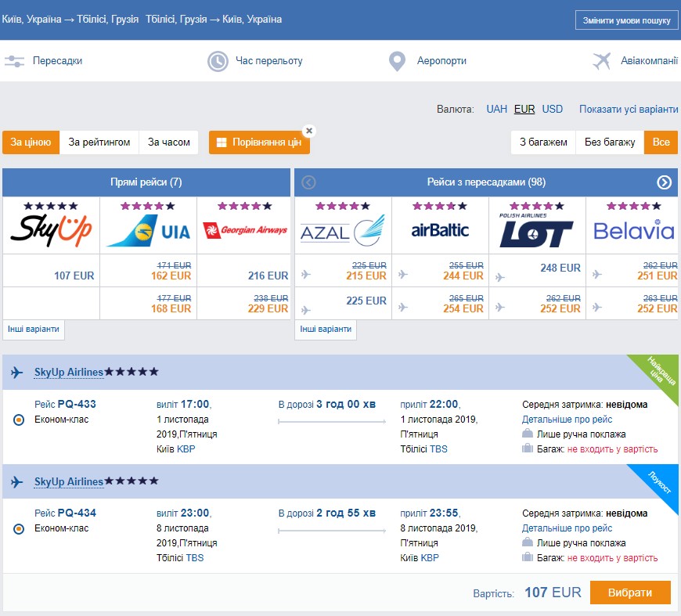Open Рейси з пересадками (98) tab
The height and width of the screenshot is (616, 681).
tap(486, 182)
